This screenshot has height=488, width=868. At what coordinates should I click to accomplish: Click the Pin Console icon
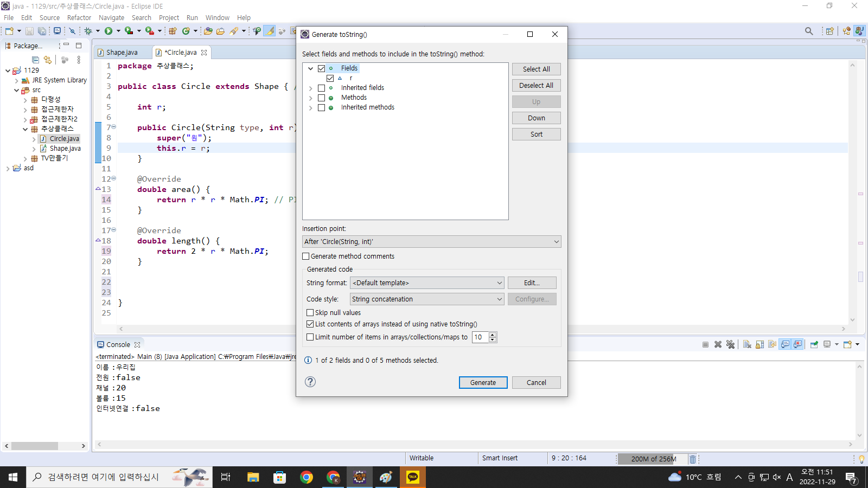pyautogui.click(x=814, y=344)
